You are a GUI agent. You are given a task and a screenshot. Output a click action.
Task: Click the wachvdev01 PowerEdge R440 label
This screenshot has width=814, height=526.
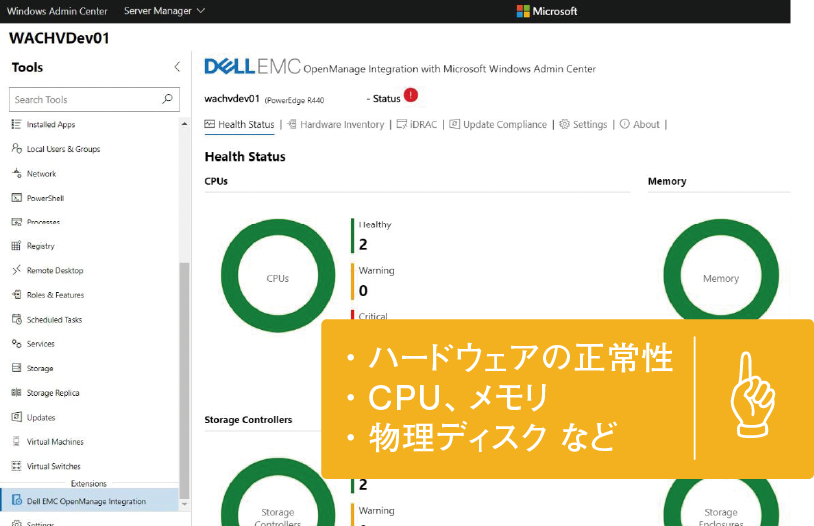coord(264,99)
